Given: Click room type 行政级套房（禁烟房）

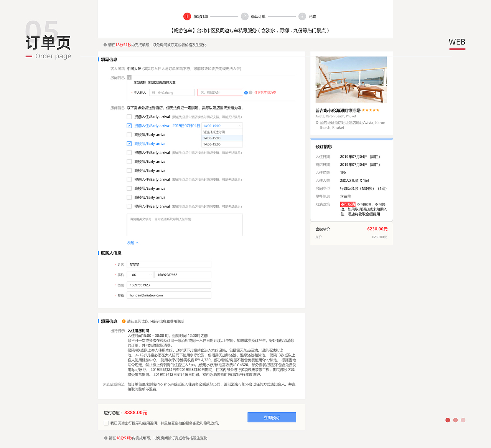Looking at the screenshot, I should click(357, 188).
